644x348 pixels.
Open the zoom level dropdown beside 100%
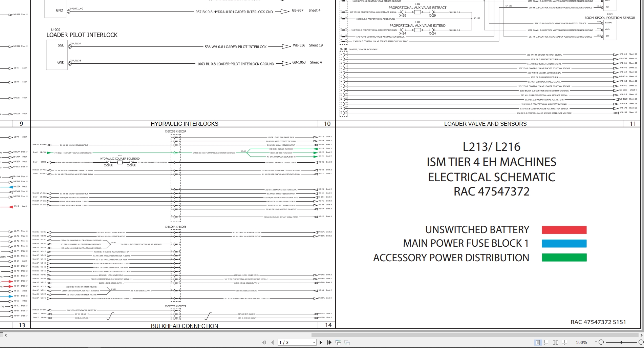pyautogui.click(x=596, y=343)
